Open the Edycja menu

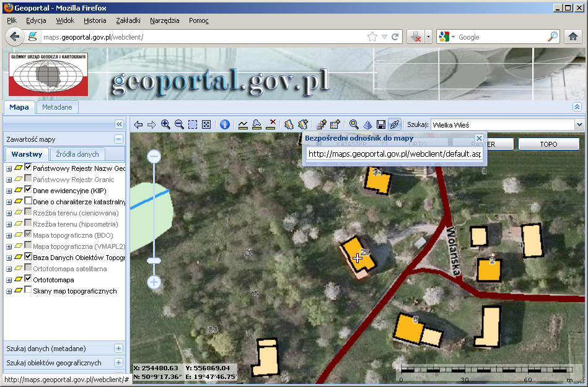coord(36,20)
